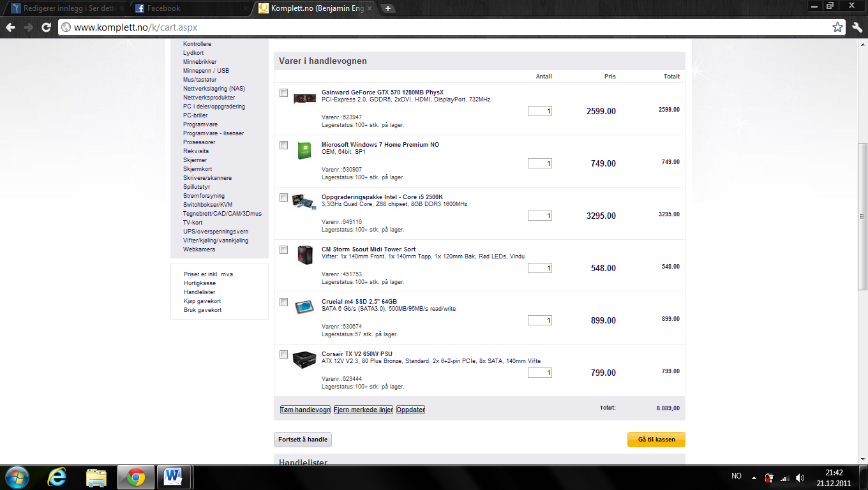Click the Core i5 2500K package thumbnail
This screenshot has height=490, width=868.
point(304,202)
